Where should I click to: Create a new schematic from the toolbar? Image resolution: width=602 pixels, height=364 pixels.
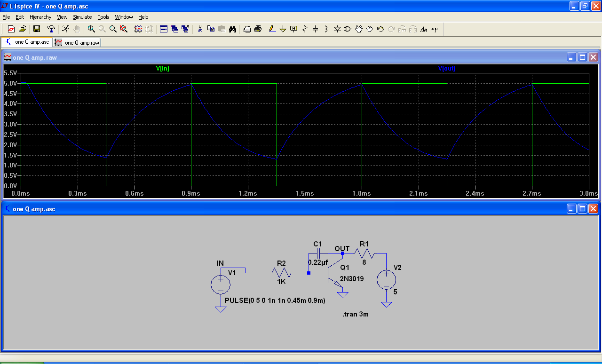[x=11, y=29]
